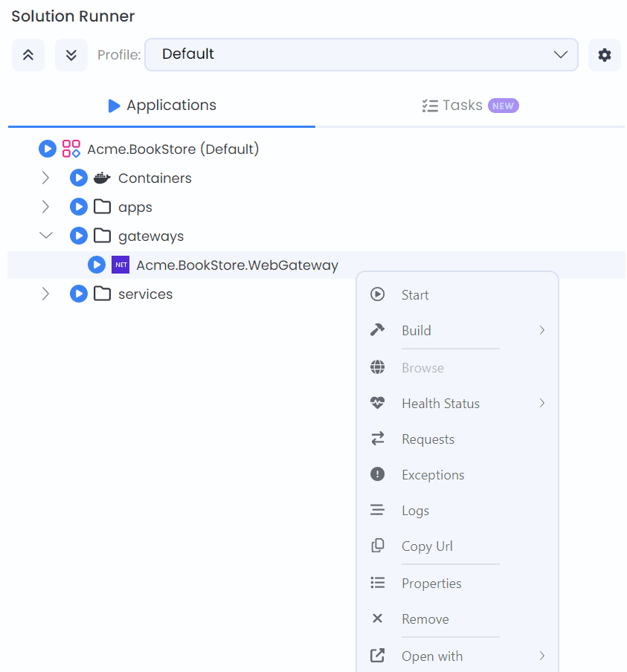Switch to the Tasks tab
627x672 pixels.
point(469,105)
